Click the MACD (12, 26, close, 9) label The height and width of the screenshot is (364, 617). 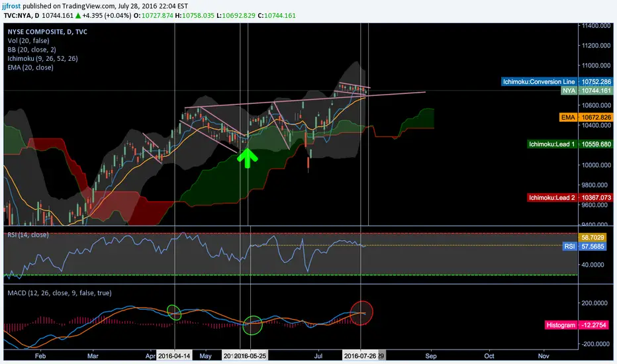click(x=60, y=293)
